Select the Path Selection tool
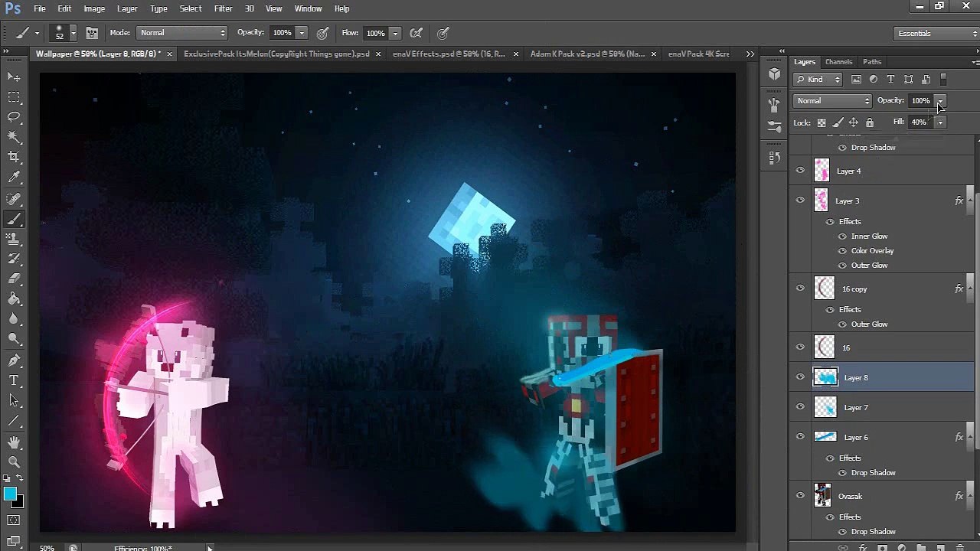 click(x=14, y=400)
